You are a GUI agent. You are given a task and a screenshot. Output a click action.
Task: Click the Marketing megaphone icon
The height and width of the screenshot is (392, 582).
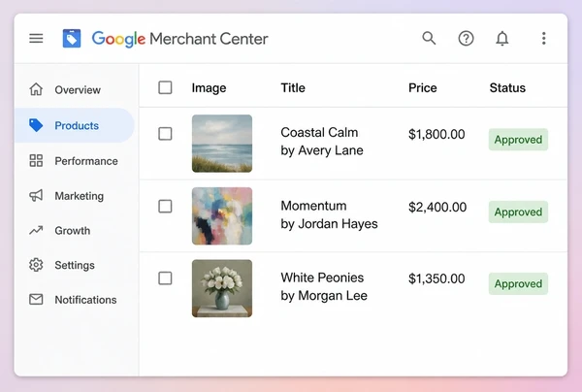coord(36,196)
